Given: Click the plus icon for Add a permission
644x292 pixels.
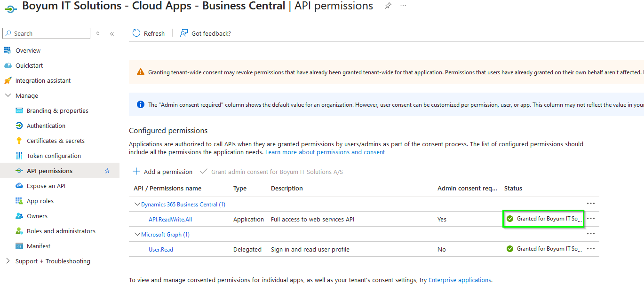Looking at the screenshot, I should pyautogui.click(x=136, y=172).
